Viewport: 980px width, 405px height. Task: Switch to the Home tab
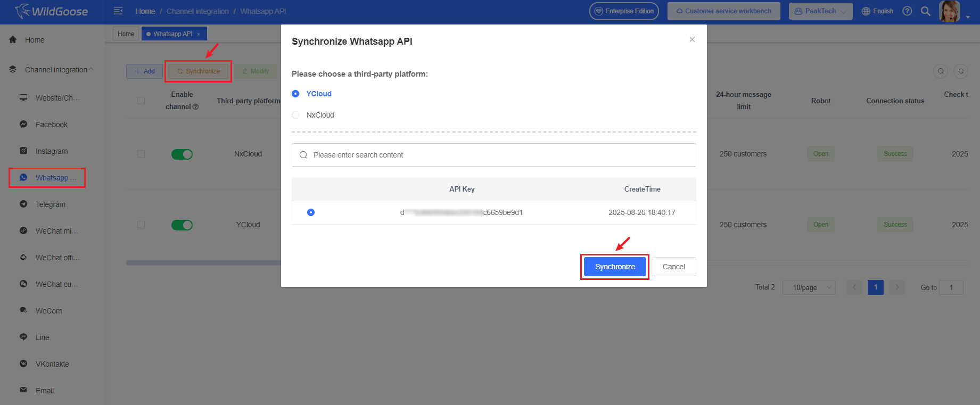(126, 34)
